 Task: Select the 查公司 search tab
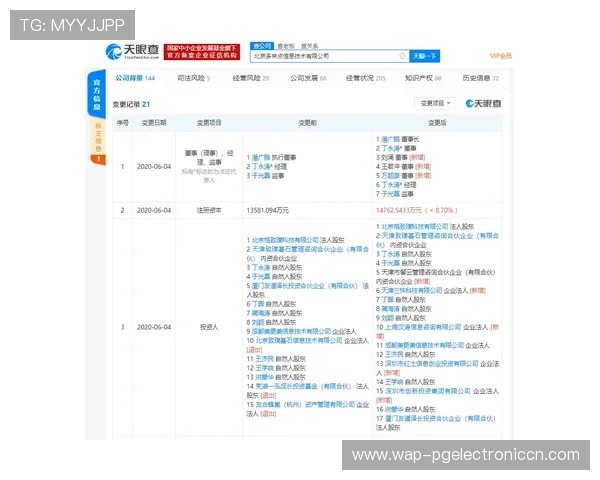tap(262, 46)
